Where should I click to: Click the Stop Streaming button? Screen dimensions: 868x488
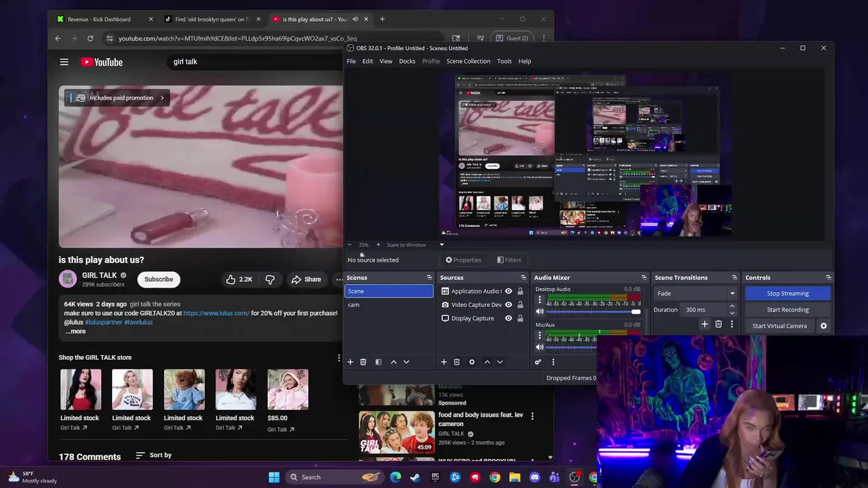787,293
